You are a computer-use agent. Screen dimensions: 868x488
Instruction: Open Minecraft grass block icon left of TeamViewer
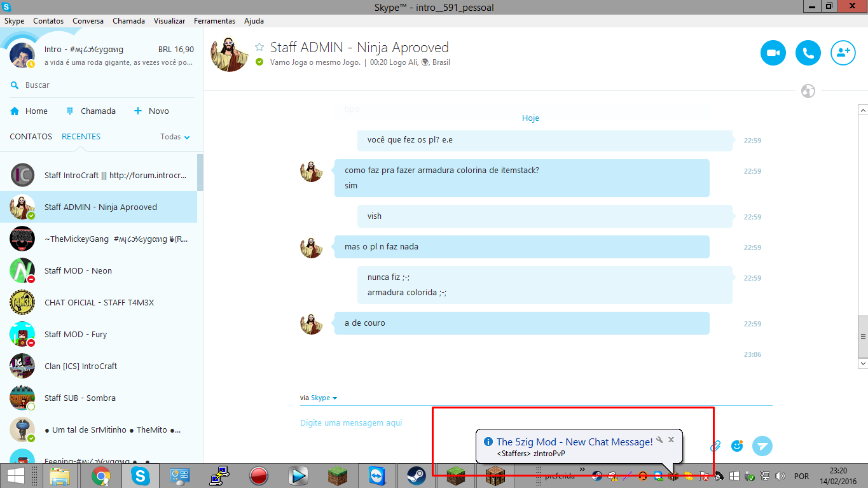pyautogui.click(x=337, y=475)
